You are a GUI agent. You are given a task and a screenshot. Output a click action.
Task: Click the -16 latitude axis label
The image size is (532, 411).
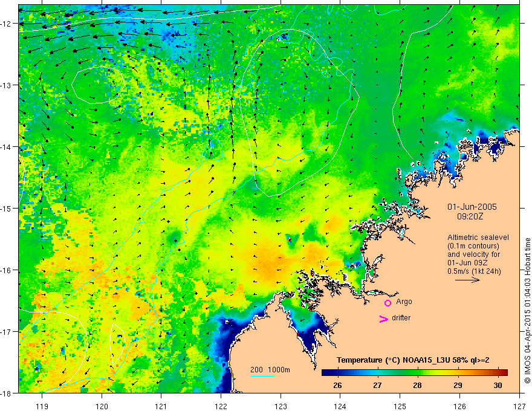point(7,270)
